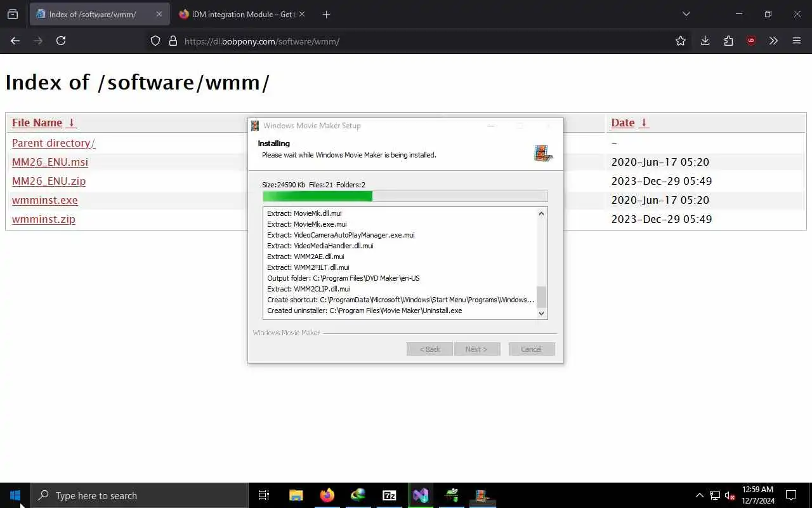Open the green app icon beside Visual Studio

[452, 495]
